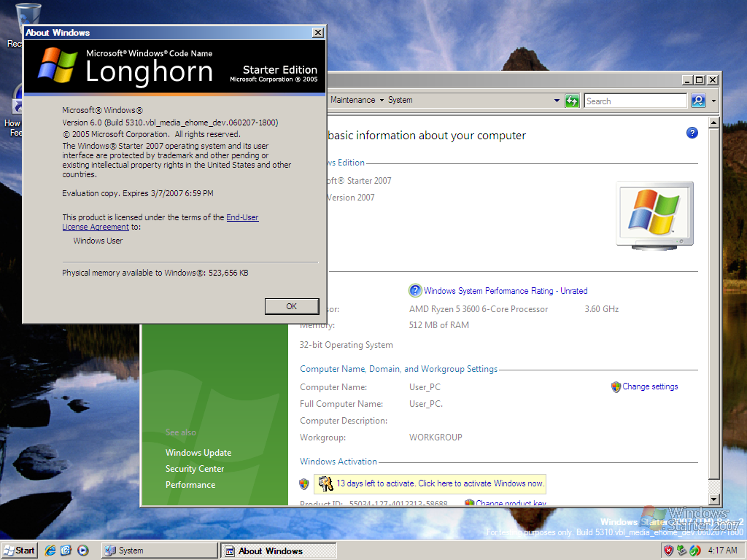Maximize the System window

[x=699, y=80]
